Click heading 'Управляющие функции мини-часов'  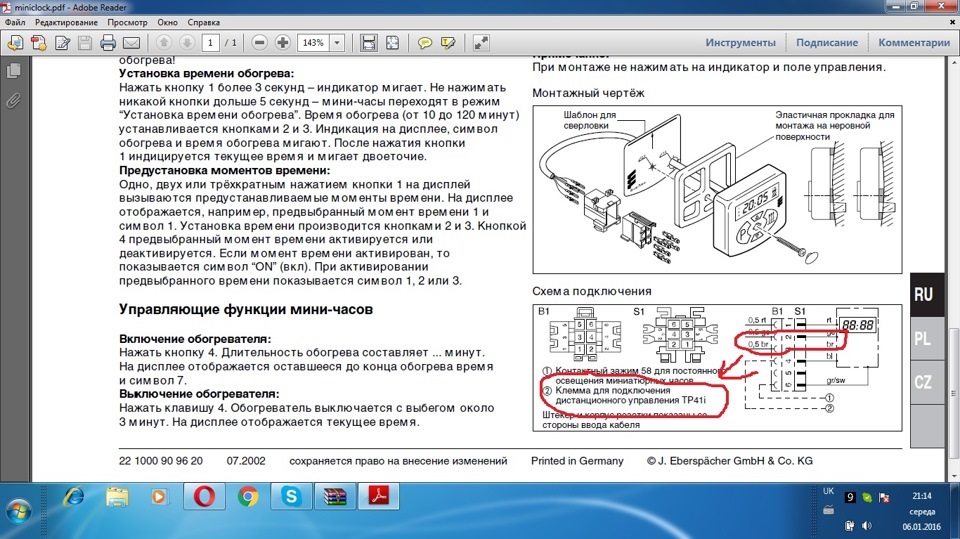tap(246, 309)
